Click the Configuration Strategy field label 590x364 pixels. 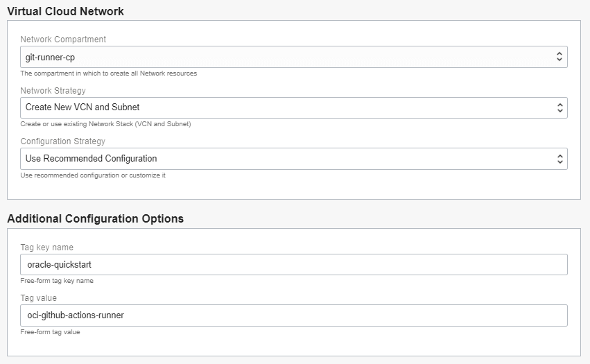click(x=64, y=141)
